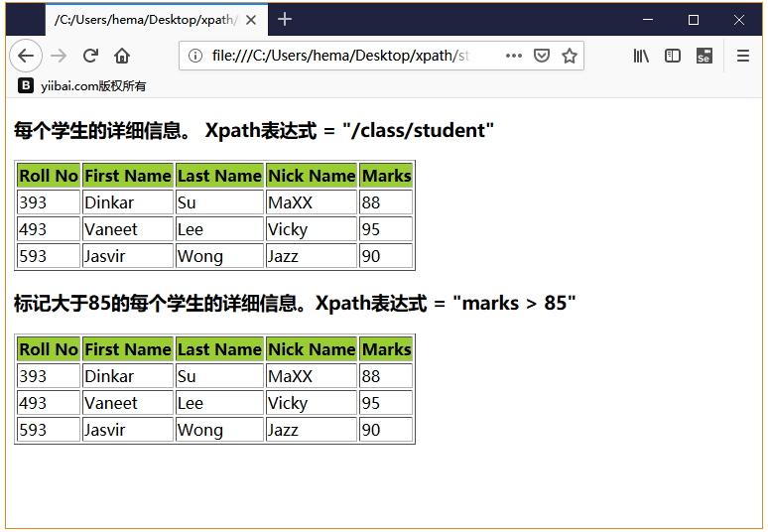The width and height of the screenshot is (768, 532).
Task: Open the Library view
Action: click(x=641, y=56)
